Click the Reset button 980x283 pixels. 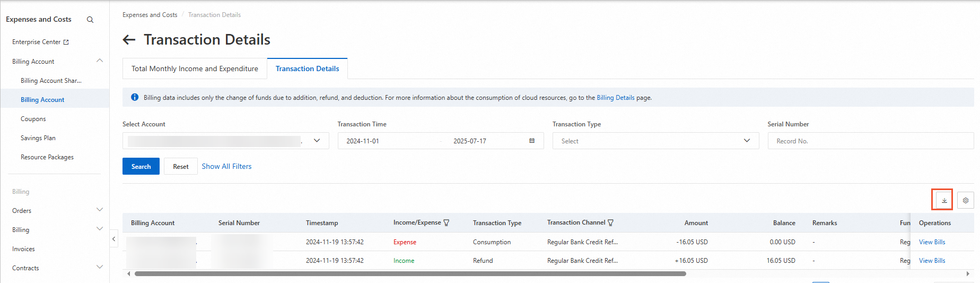click(x=181, y=166)
